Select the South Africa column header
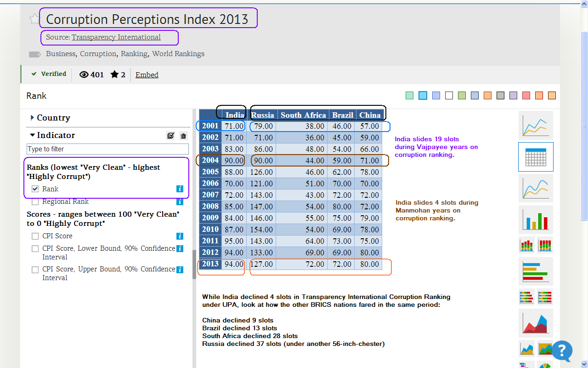Screen dimensions: 588x368 (303, 115)
